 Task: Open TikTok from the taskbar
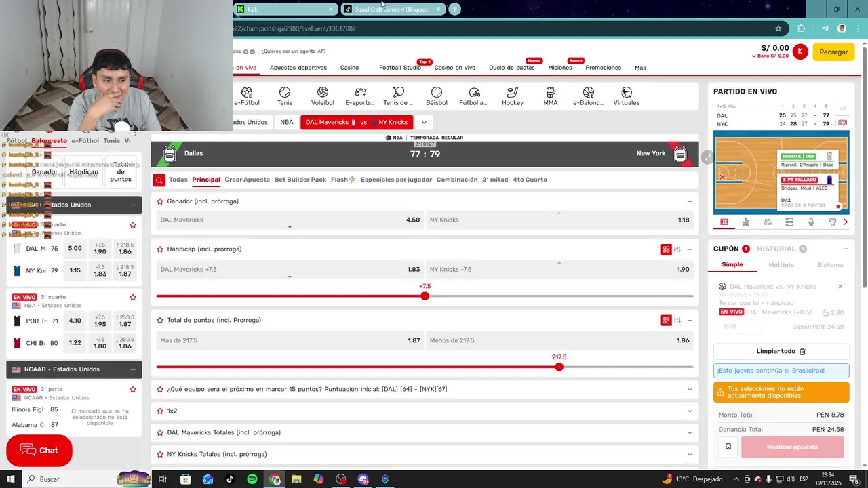(x=230, y=479)
